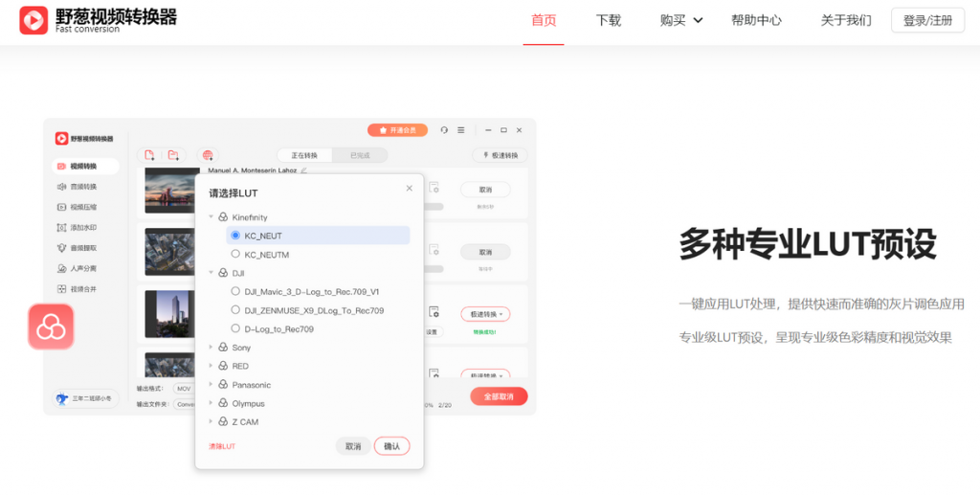This screenshot has height=496, width=980.
Task: Expand the Panasonic LUT group
Action: pyautogui.click(x=212, y=385)
